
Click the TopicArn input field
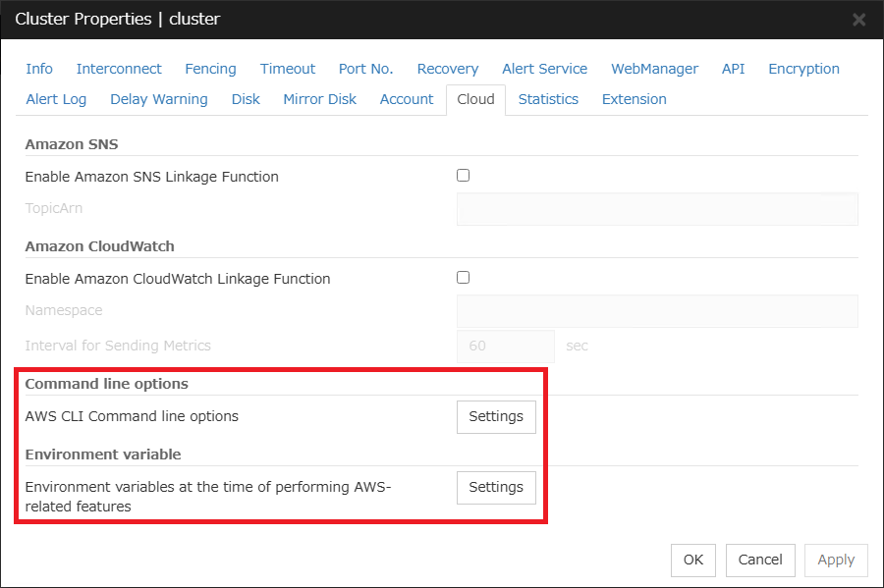[x=656, y=208]
